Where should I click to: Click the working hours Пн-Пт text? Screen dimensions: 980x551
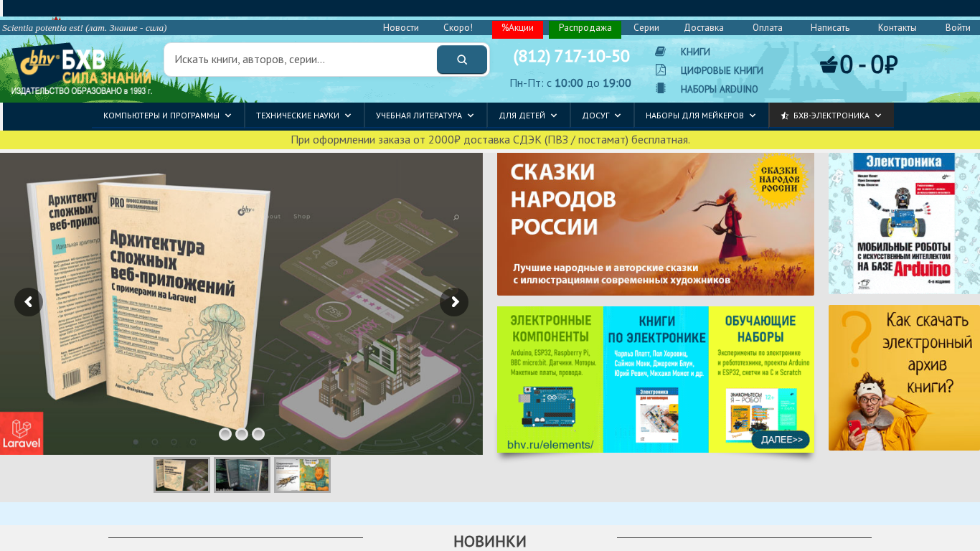(570, 83)
